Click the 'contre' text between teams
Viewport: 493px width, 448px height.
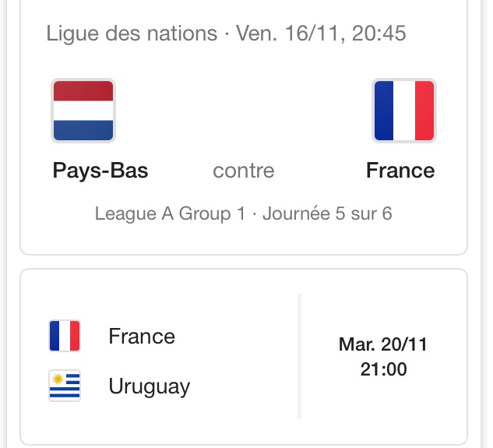point(244,171)
